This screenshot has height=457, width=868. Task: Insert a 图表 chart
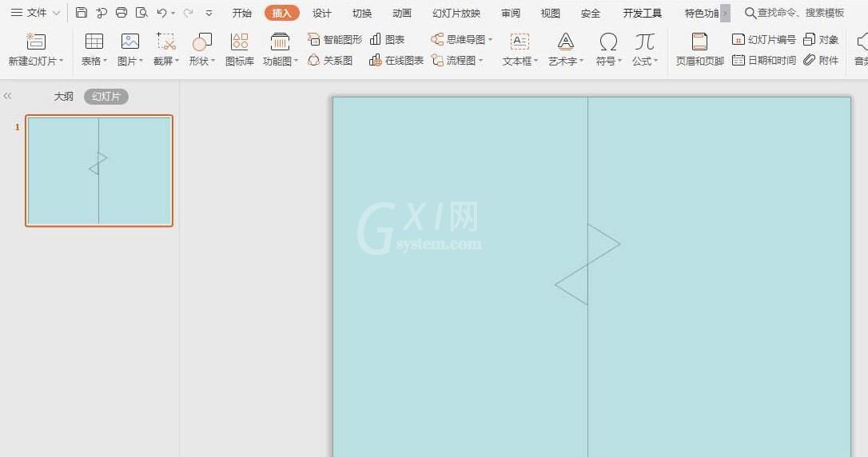pyautogui.click(x=387, y=39)
